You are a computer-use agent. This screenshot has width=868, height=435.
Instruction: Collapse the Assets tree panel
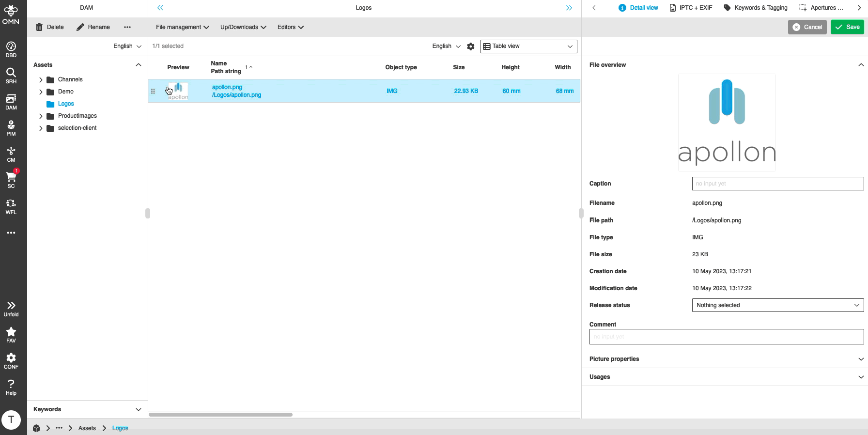point(138,65)
